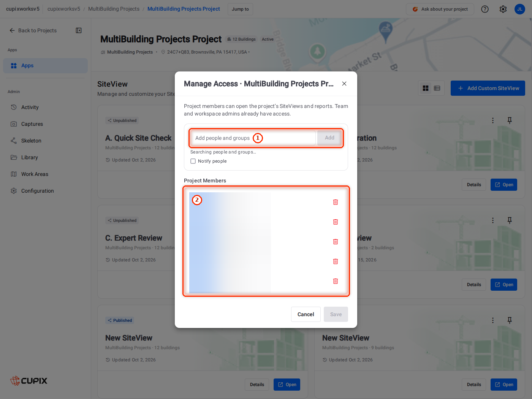This screenshot has height=399, width=532.
Task: Click the MultiBuilding Projects breadcrumb
Action: pos(114,9)
